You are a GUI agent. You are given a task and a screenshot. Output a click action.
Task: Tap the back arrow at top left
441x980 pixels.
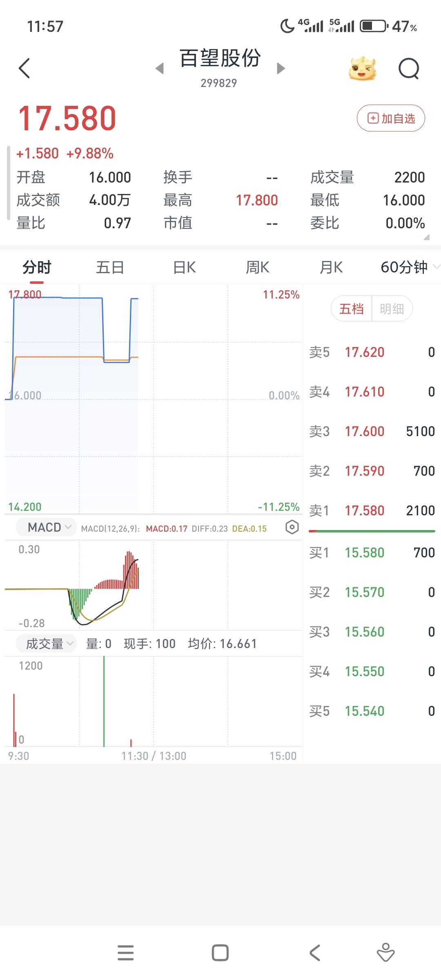[x=24, y=68]
